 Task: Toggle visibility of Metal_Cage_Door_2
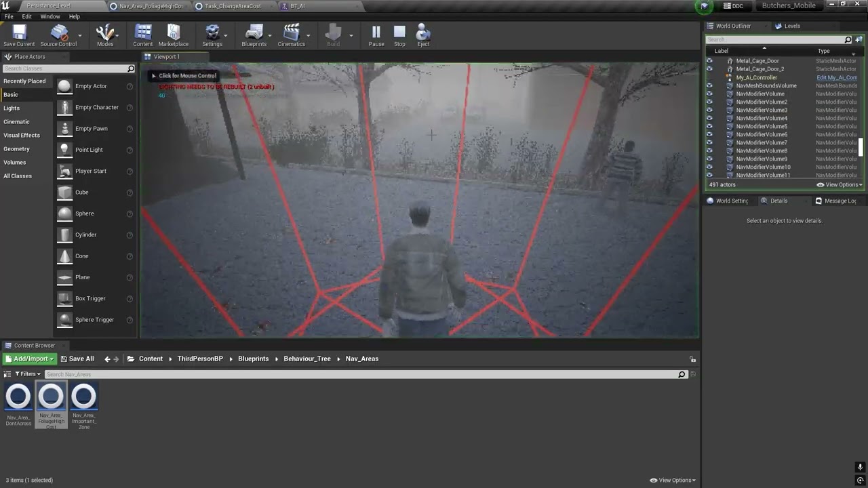(x=709, y=69)
